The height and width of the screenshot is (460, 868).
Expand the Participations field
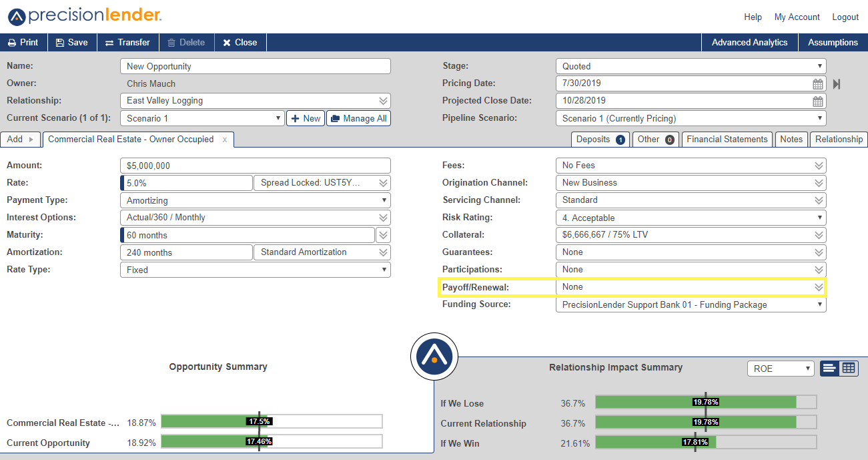coord(691,270)
